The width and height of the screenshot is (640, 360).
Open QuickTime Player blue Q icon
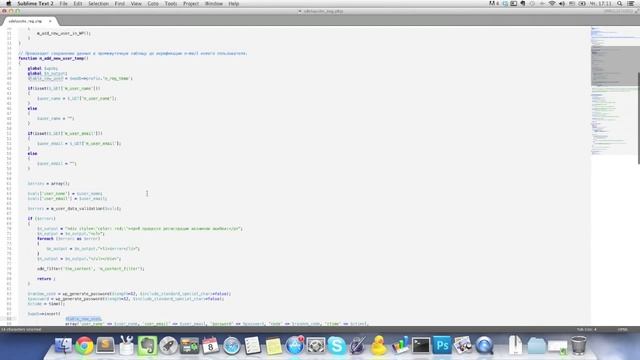coord(484,345)
